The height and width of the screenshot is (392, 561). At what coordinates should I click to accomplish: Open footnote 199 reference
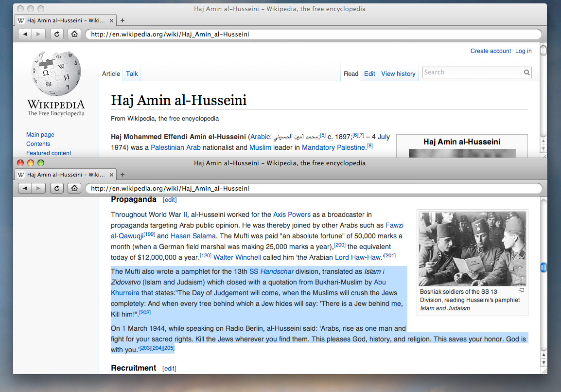[149, 234]
